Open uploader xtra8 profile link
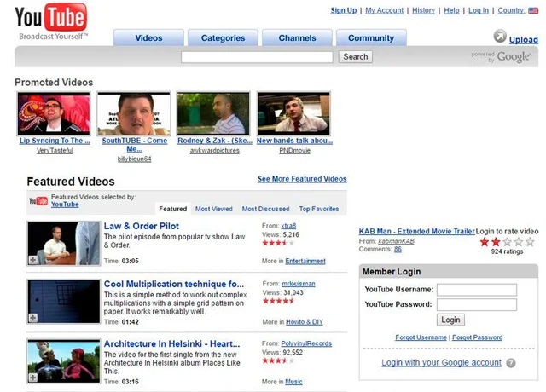This screenshot has height=392, width=546. coord(288,226)
